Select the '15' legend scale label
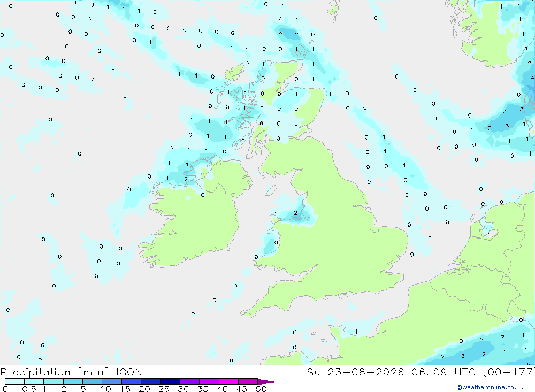This screenshot has height=392, width=535. click(x=125, y=389)
